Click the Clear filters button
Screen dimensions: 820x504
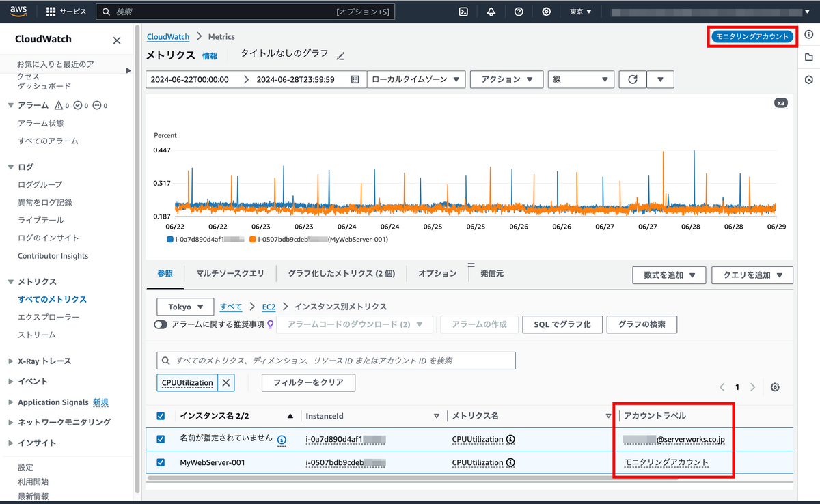[x=308, y=382]
